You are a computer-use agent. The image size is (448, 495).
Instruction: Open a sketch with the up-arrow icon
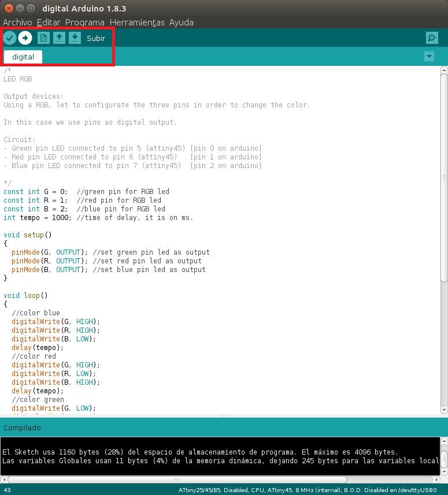(x=59, y=38)
